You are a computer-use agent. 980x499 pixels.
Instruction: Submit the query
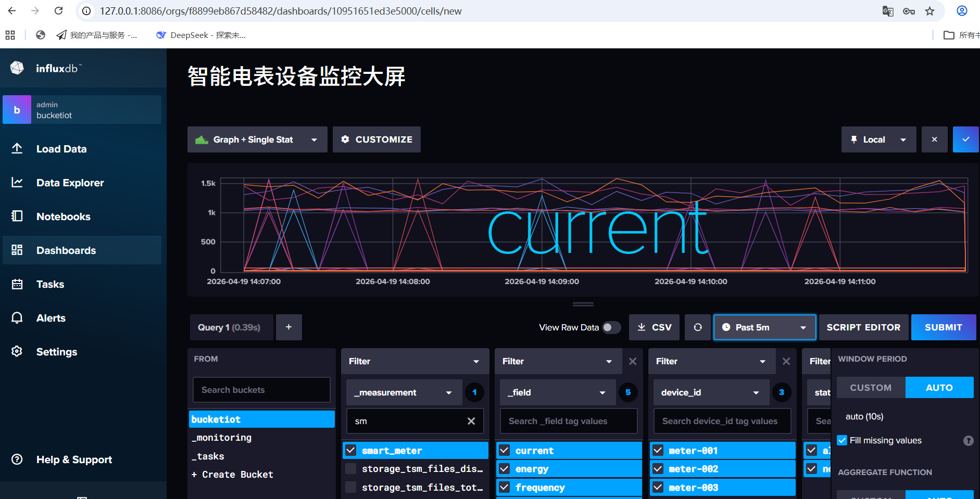[x=944, y=327]
